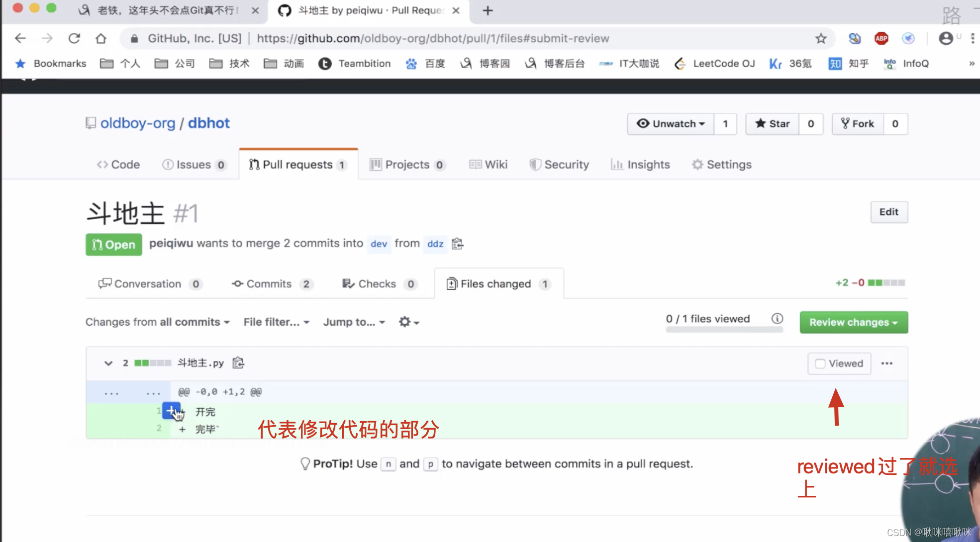Open the dbhot repository link
This screenshot has width=980, height=542.
[x=208, y=123]
